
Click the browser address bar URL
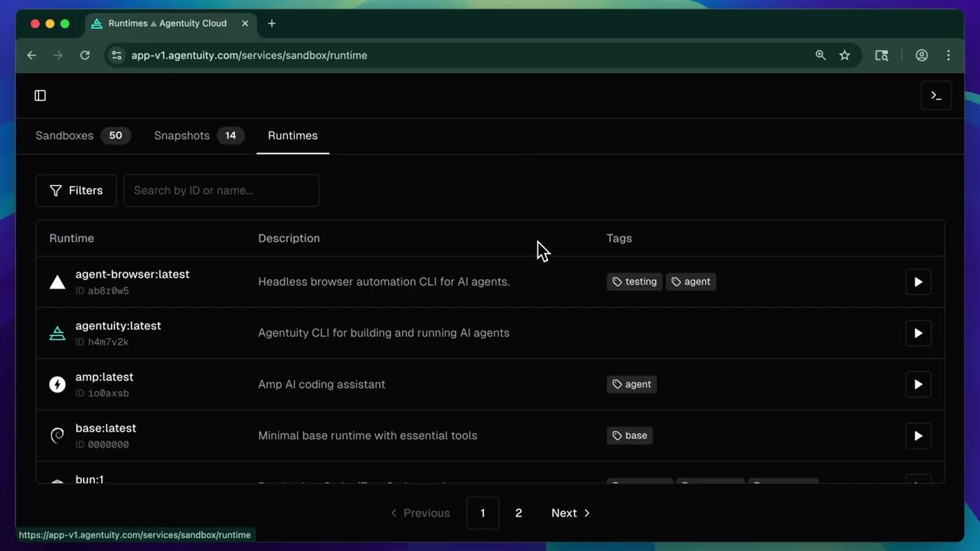coord(249,55)
